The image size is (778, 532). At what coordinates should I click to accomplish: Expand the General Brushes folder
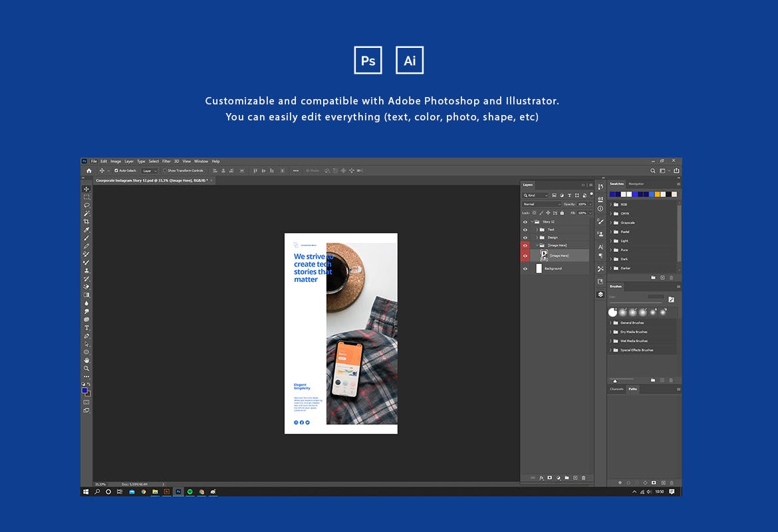pyautogui.click(x=611, y=323)
